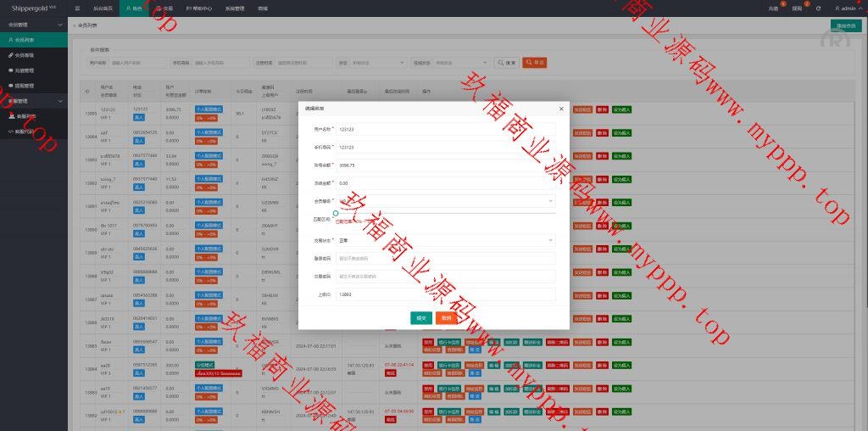Click the 登录密码 input field
The height and width of the screenshot is (431, 868).
(445, 258)
